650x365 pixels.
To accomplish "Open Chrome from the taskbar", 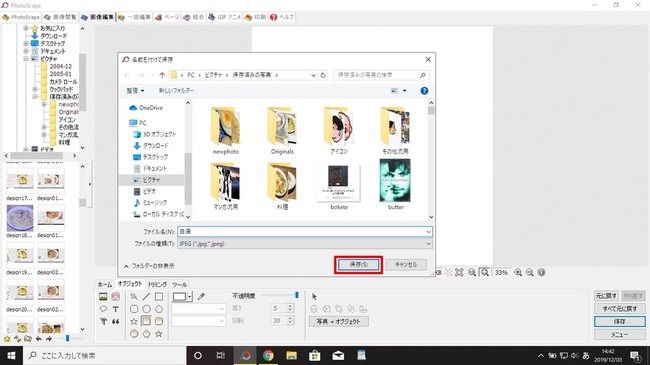I will click(x=268, y=355).
